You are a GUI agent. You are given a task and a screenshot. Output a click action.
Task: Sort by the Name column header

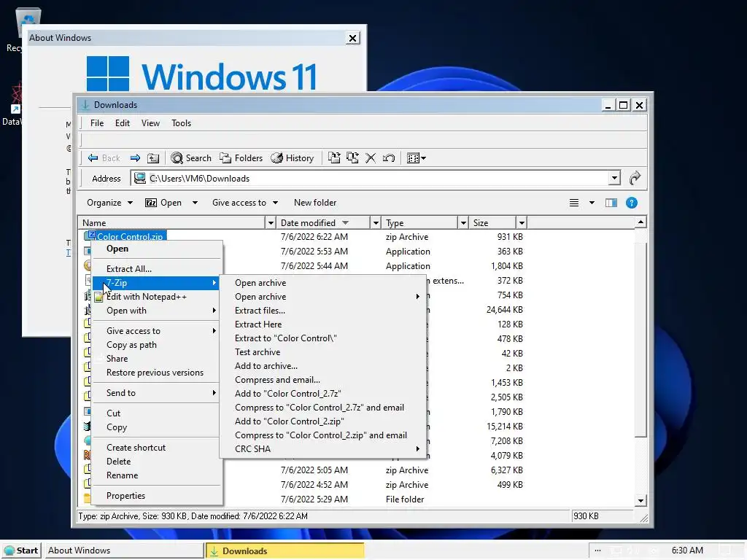pyautogui.click(x=171, y=223)
